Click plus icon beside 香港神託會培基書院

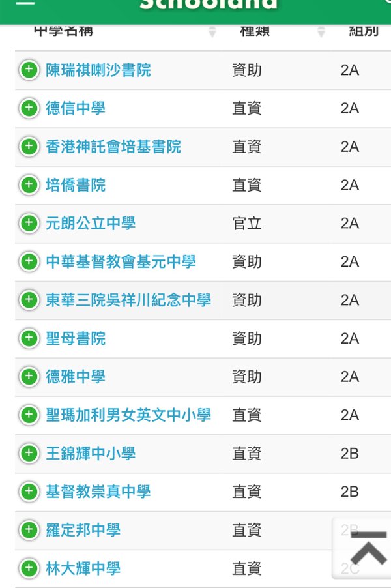pyautogui.click(x=29, y=146)
